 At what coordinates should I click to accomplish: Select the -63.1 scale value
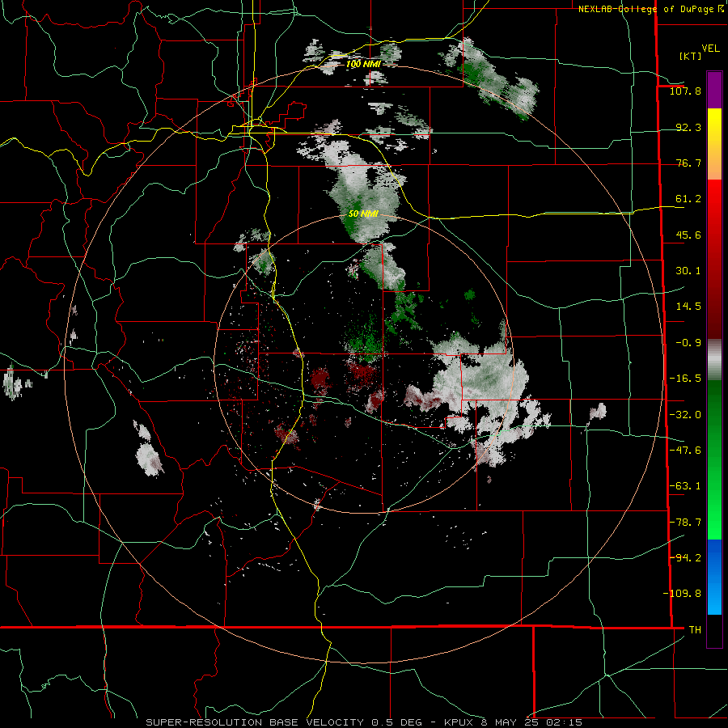685,486
